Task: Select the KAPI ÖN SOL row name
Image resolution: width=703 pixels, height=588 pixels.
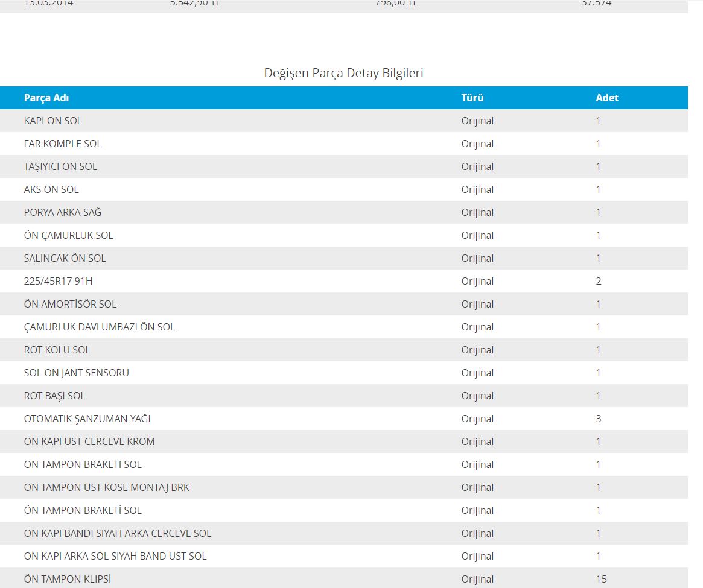Action: click(x=53, y=121)
